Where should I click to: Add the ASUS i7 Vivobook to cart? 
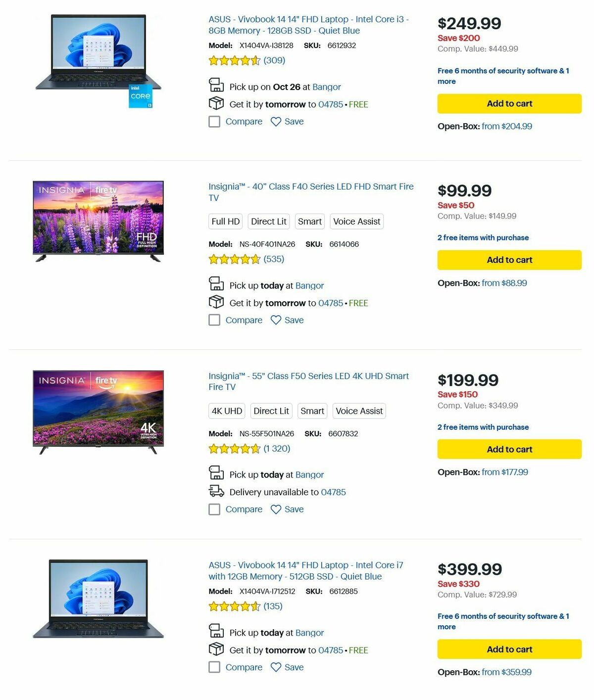click(x=509, y=649)
